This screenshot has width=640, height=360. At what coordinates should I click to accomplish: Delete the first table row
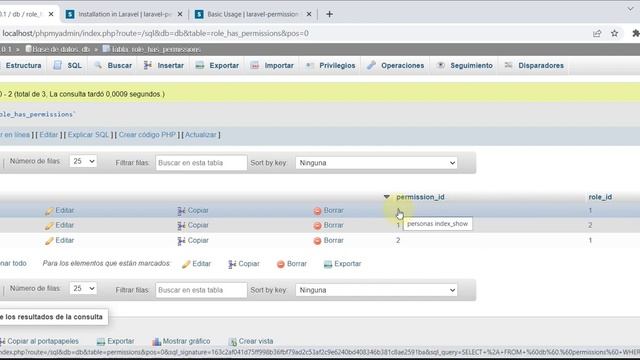(x=329, y=211)
